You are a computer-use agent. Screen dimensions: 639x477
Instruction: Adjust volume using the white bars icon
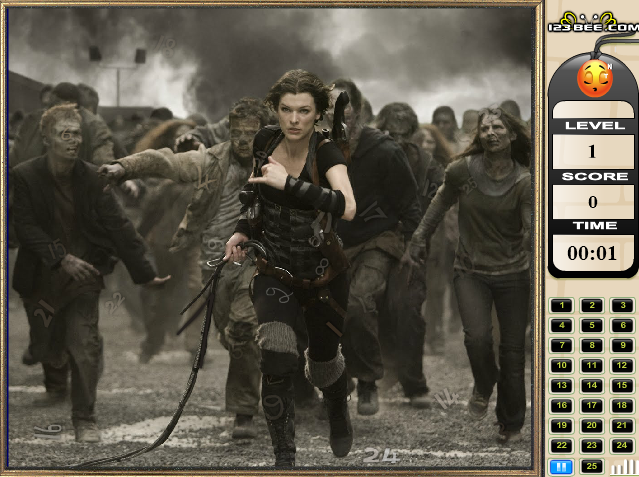click(x=625, y=467)
